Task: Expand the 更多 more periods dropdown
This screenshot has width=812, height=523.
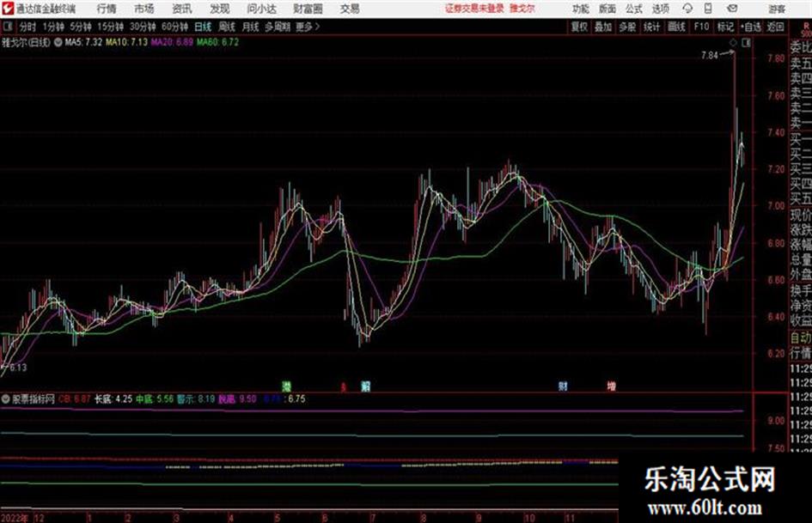Action: tap(308, 27)
